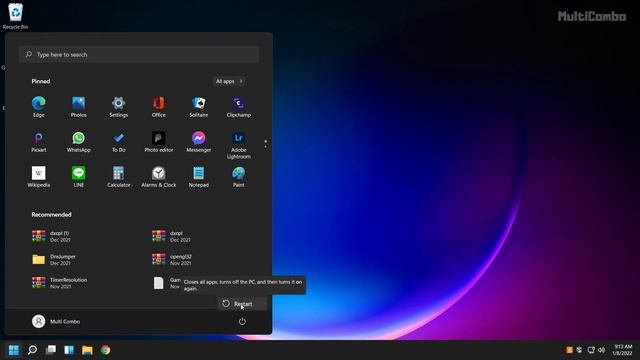
Task: Open WhatsApp from the Start menu
Action: pyautogui.click(x=79, y=142)
